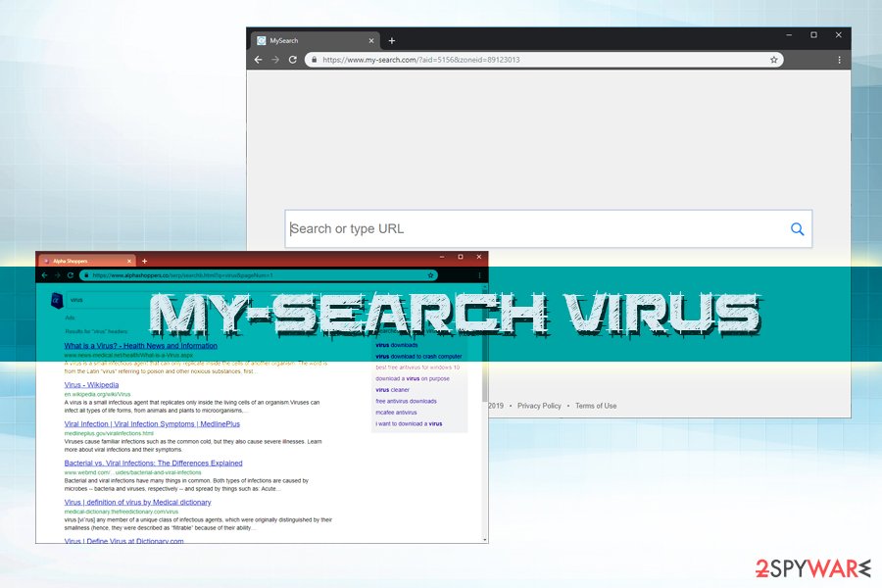Viewport: 882px width, 588px height.
Task: Open 'What is a Virus? - Health News' result
Action: (140, 346)
